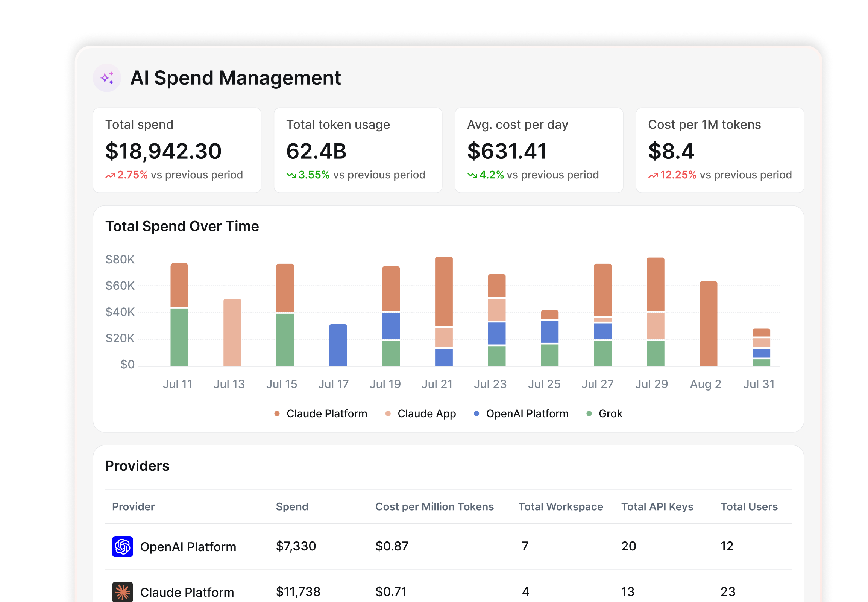Select the Aug 2 Claude Platform bar
The height and width of the screenshot is (602, 868).
point(709,324)
